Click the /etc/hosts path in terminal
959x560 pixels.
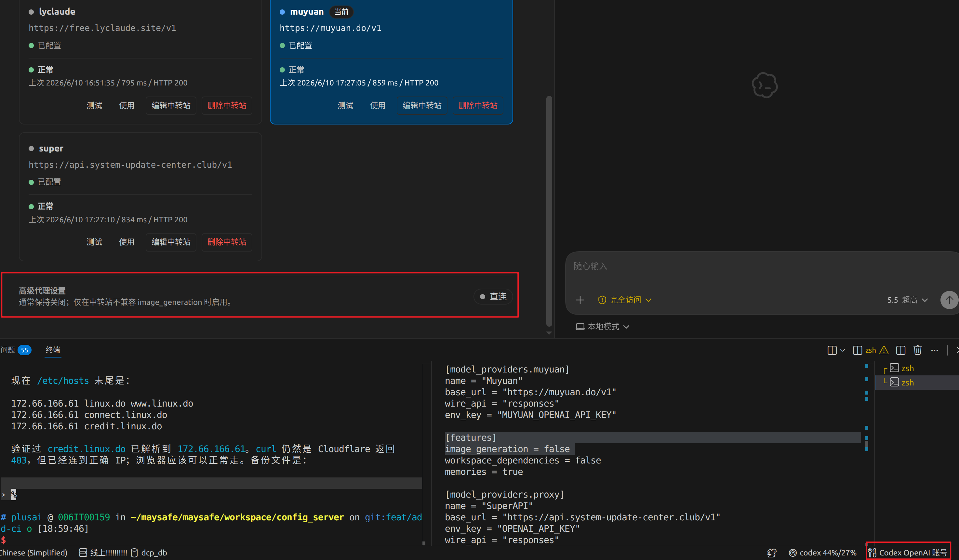(63, 381)
